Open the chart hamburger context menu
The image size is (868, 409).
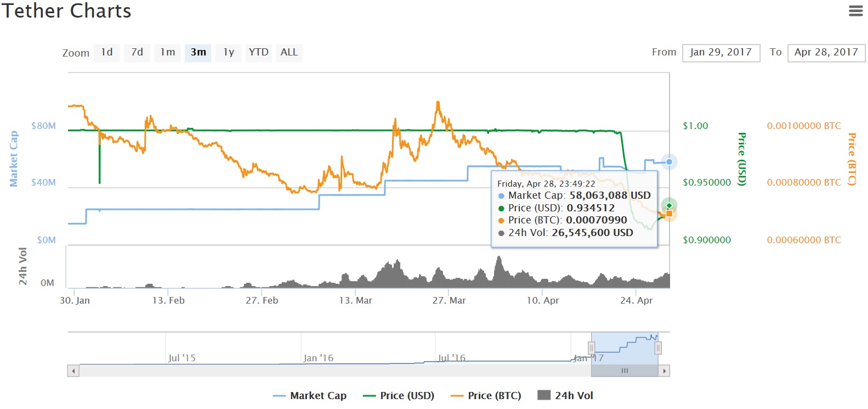(855, 11)
